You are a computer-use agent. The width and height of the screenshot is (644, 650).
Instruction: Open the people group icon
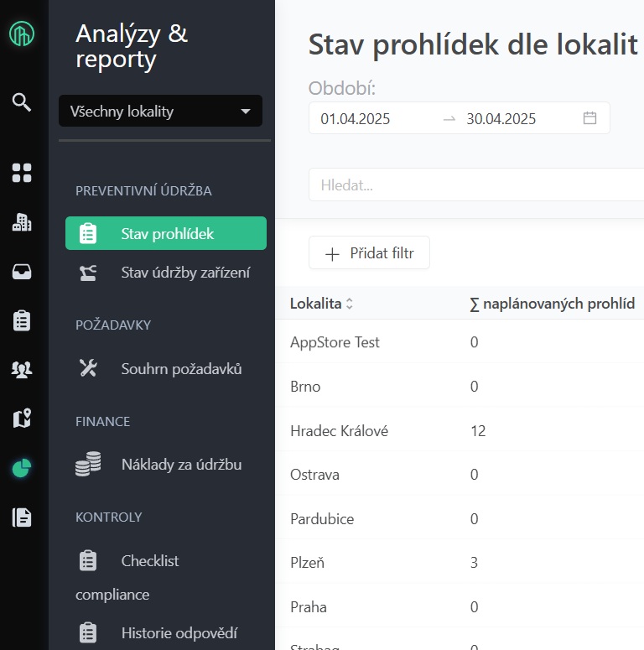22,370
